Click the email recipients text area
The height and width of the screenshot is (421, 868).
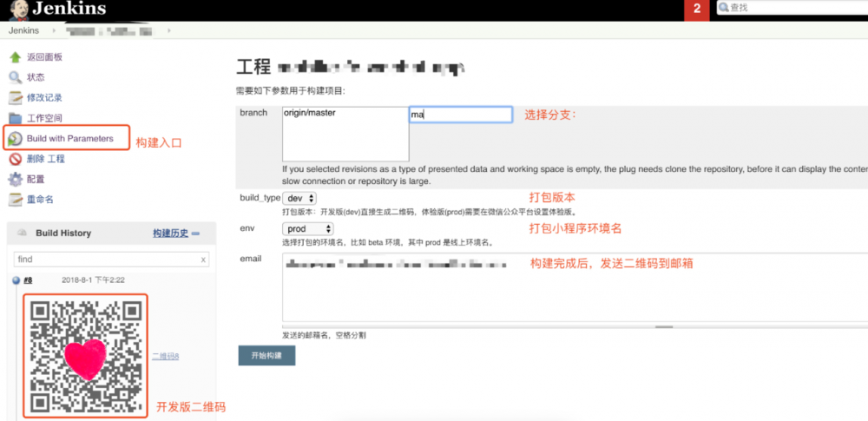click(x=575, y=287)
